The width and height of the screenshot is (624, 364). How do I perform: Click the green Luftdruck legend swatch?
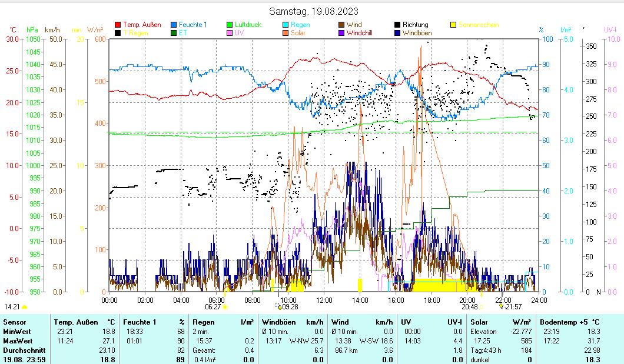coord(230,25)
